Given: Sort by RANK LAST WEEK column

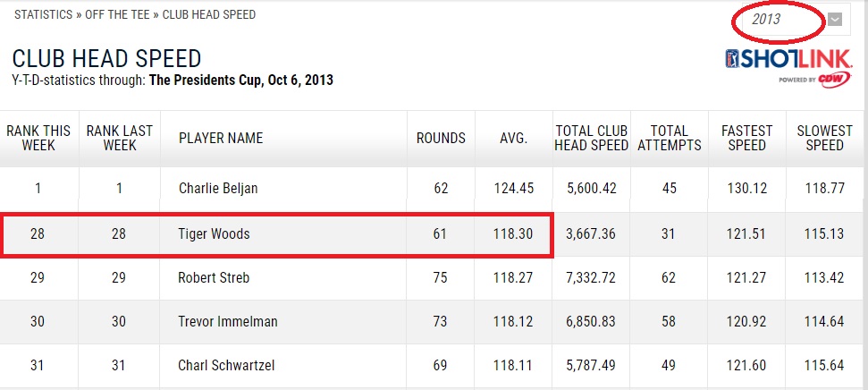Looking at the screenshot, I should click(x=120, y=138).
